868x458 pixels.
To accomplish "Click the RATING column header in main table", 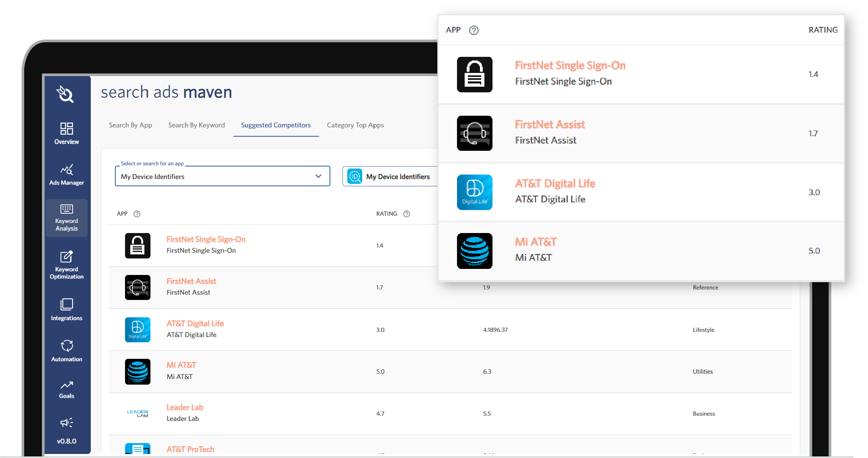I will point(387,214).
